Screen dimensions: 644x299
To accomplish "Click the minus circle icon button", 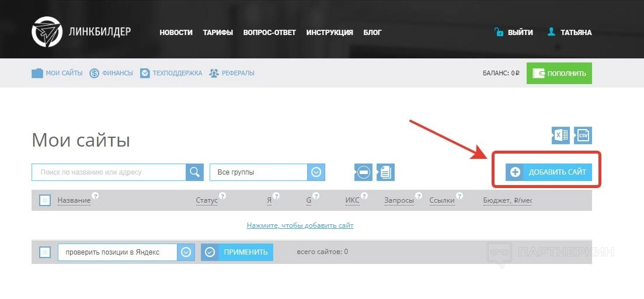I will (364, 172).
